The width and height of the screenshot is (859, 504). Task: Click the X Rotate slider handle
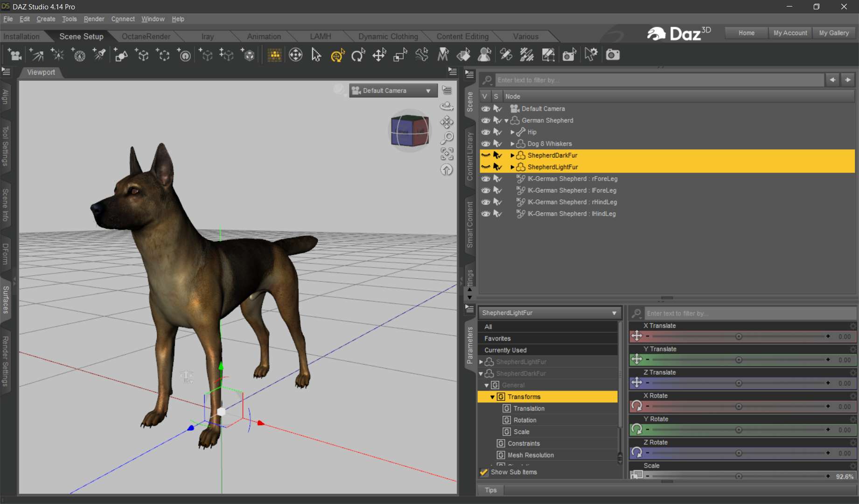739,406
